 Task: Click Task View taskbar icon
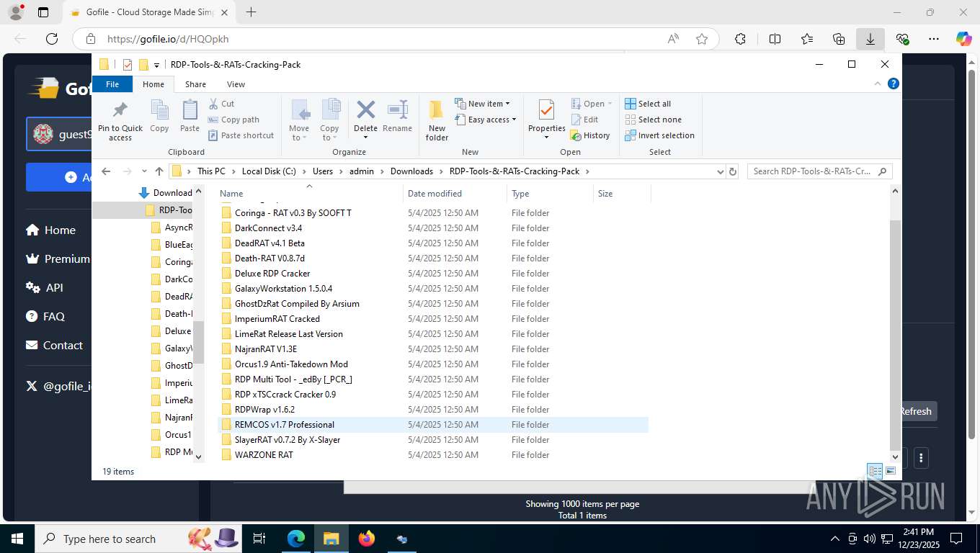[x=259, y=539]
